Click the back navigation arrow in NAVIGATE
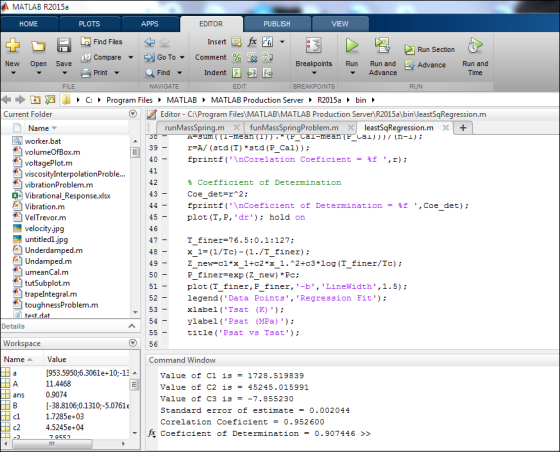This screenshot has width=560, height=452. (x=150, y=42)
